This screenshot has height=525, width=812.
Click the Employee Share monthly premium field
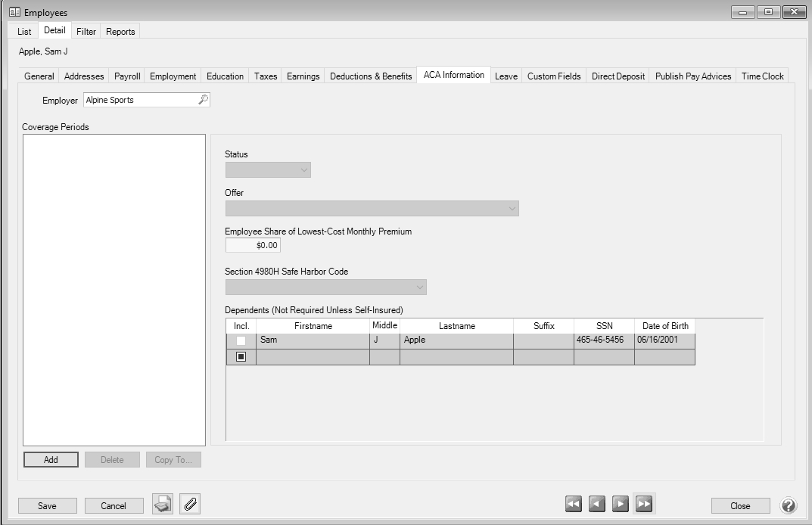(253, 246)
